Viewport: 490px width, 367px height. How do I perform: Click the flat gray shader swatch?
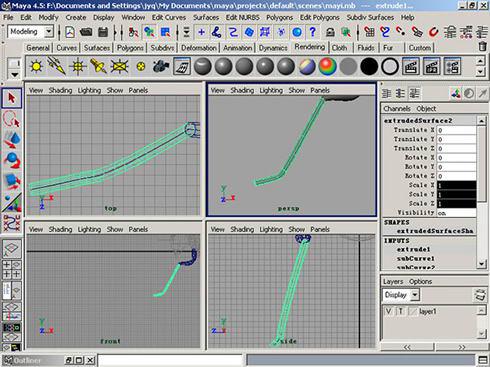tap(348, 66)
